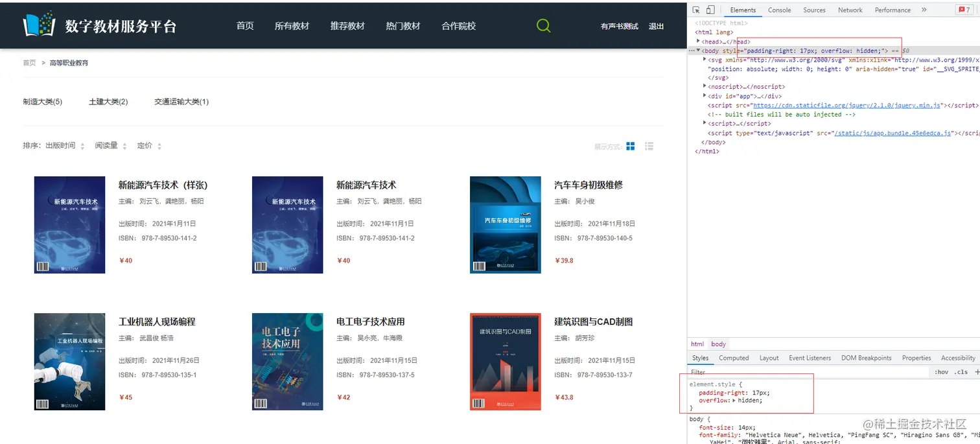Open the Properties pane tab

pos(916,358)
